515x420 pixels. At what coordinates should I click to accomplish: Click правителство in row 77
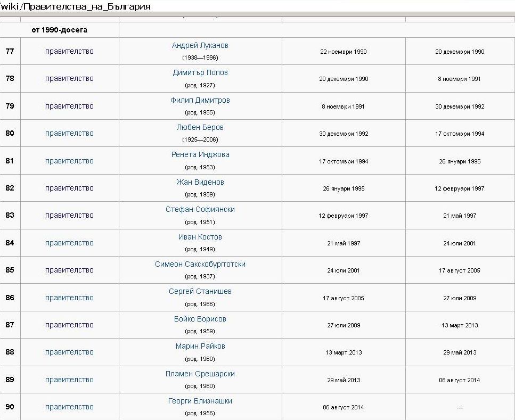click(69, 52)
